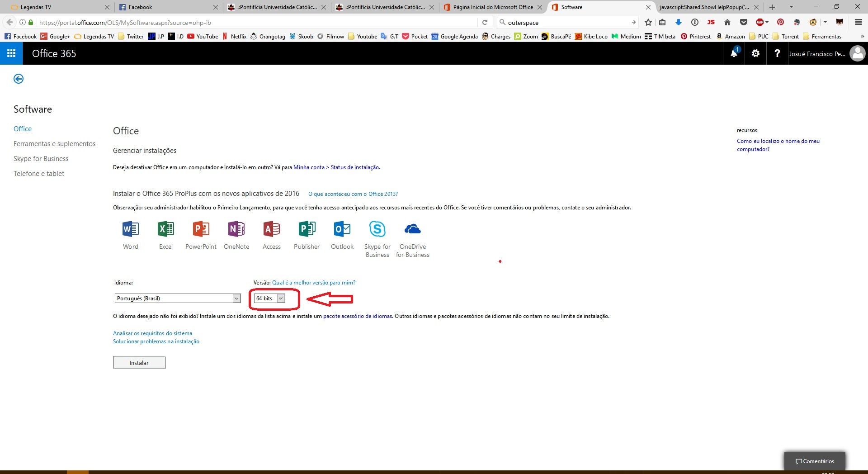Expand the bookmarks toolbar overflow chevron
The image size is (868, 474).
pyautogui.click(x=862, y=37)
